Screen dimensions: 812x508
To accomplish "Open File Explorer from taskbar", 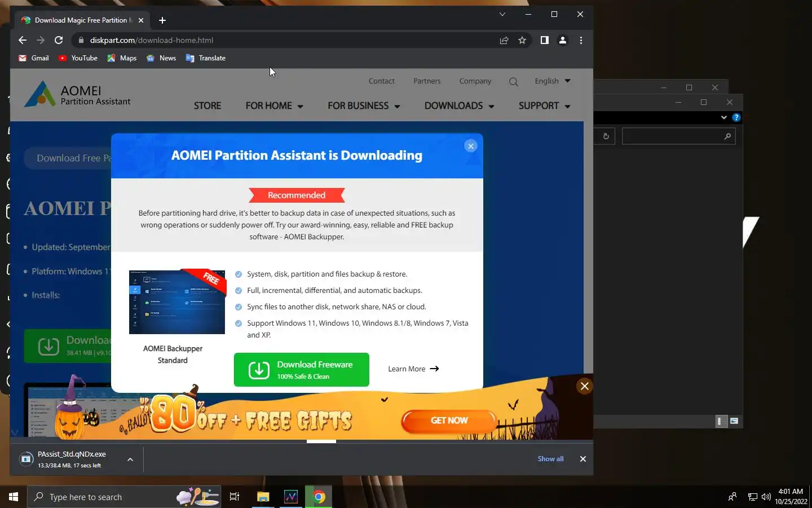I will click(263, 497).
